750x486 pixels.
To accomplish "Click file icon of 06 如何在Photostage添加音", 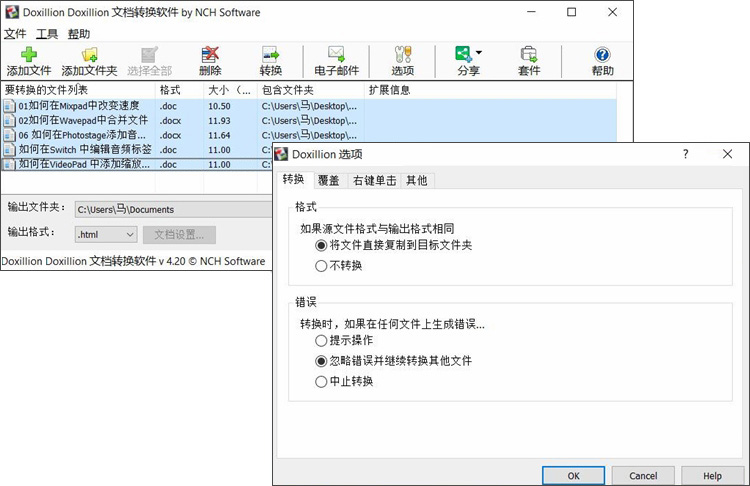I will click(9, 135).
